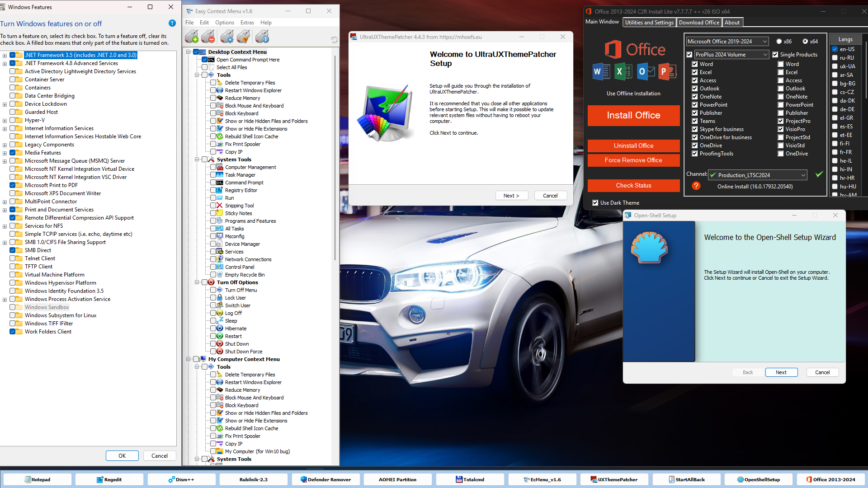Viewport: 868px width, 488px height.
Task: Click the mouse-plus Apply Changes toolbar icon
Action: click(x=191, y=36)
